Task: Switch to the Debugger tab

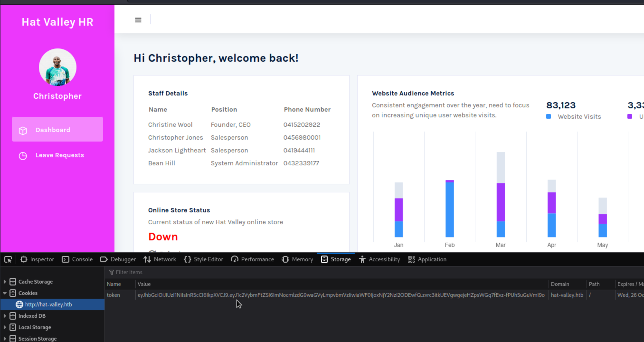Action: (x=118, y=260)
